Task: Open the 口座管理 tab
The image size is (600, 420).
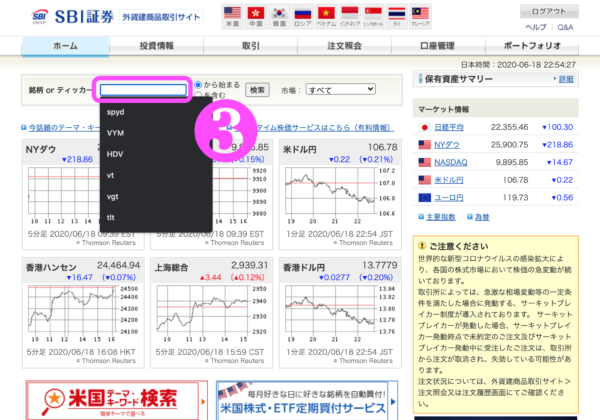Action: (x=438, y=46)
